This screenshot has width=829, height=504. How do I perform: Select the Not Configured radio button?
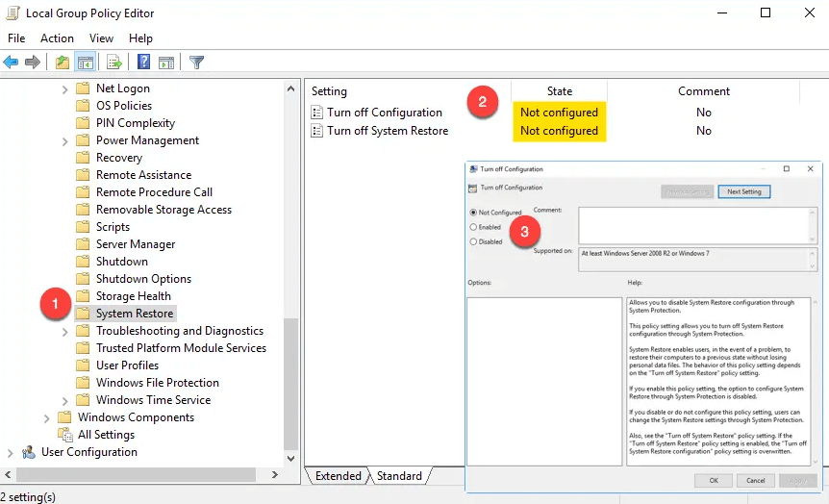pos(473,212)
